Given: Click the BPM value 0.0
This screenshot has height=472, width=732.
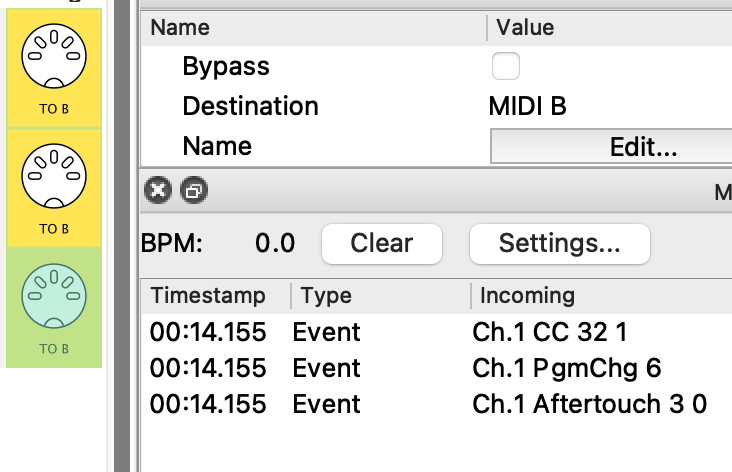Looking at the screenshot, I should pyautogui.click(x=275, y=243).
